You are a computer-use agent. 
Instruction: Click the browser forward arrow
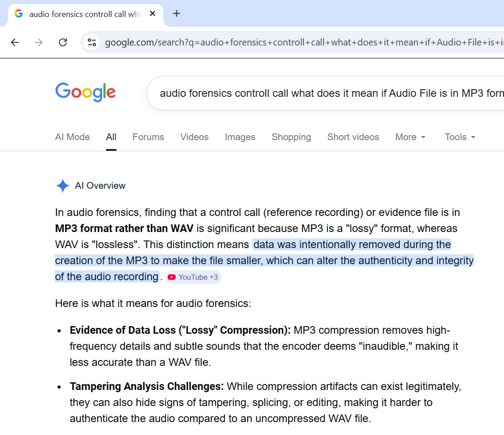coord(39,42)
